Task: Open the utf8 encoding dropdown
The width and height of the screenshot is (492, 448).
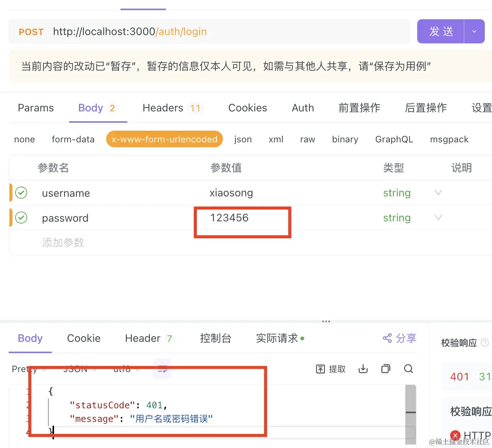Action: tap(126, 369)
